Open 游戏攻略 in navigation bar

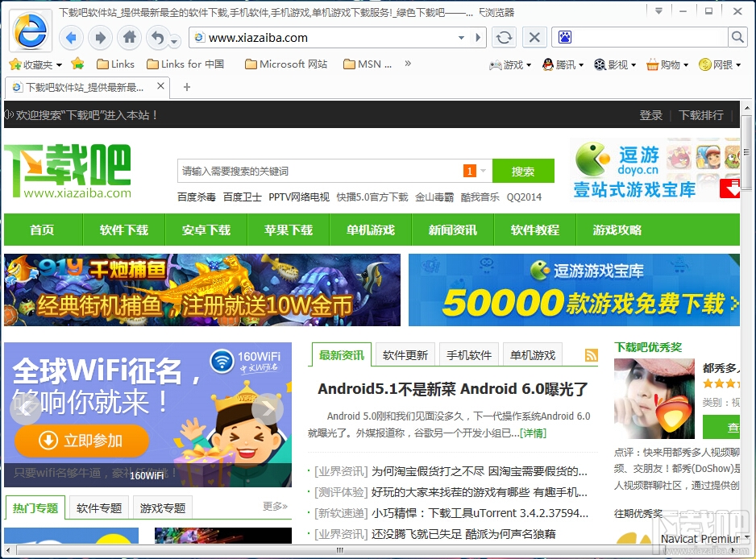click(617, 230)
